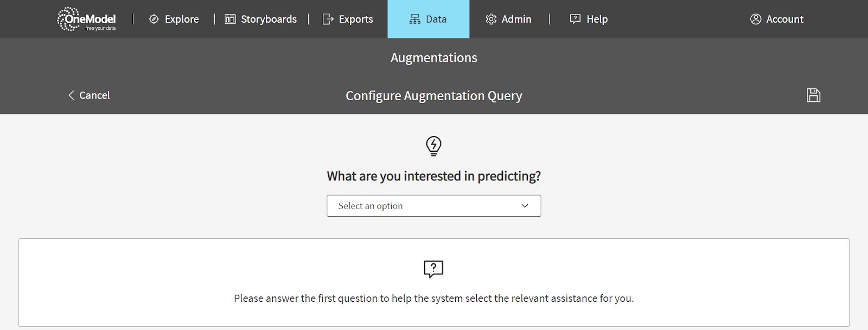Click the Storyboards panel icon
The width and height of the screenshot is (868, 330).
(x=230, y=19)
